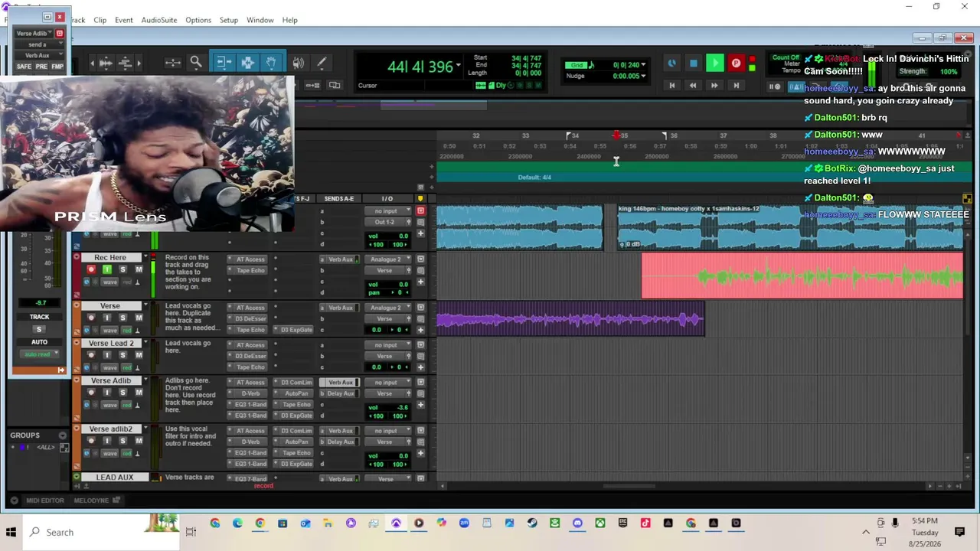Open highlighted Verb Aux send on Verse Adlib
The height and width of the screenshot is (551, 980).
click(x=341, y=383)
